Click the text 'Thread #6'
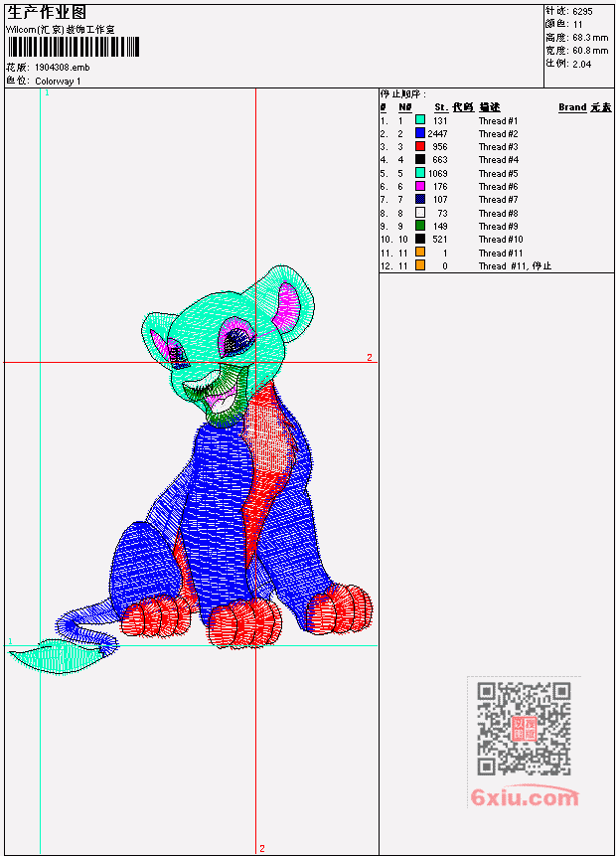This screenshot has height=856, width=616. click(498, 187)
